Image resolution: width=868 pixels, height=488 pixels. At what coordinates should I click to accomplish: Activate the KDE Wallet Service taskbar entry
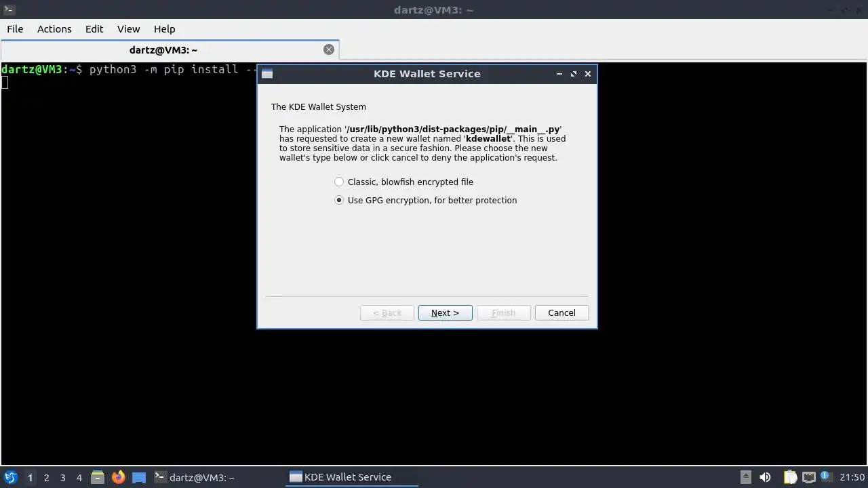(x=352, y=477)
